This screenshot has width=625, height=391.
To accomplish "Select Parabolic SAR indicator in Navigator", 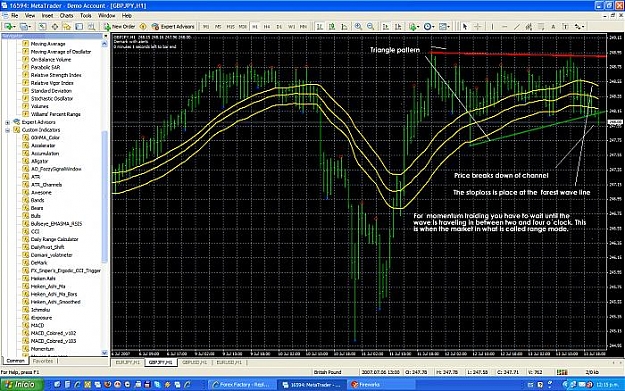I will point(45,67).
